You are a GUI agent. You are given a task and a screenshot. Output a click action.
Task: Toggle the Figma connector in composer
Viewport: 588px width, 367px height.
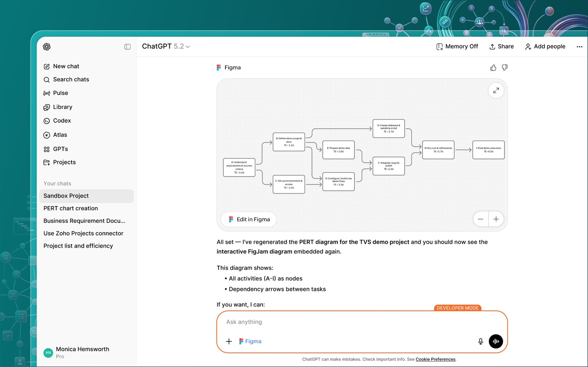click(x=250, y=342)
